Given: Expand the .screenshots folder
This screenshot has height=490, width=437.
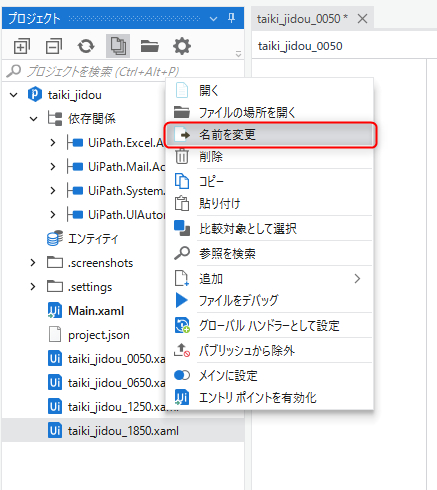Looking at the screenshot, I should coord(33,263).
